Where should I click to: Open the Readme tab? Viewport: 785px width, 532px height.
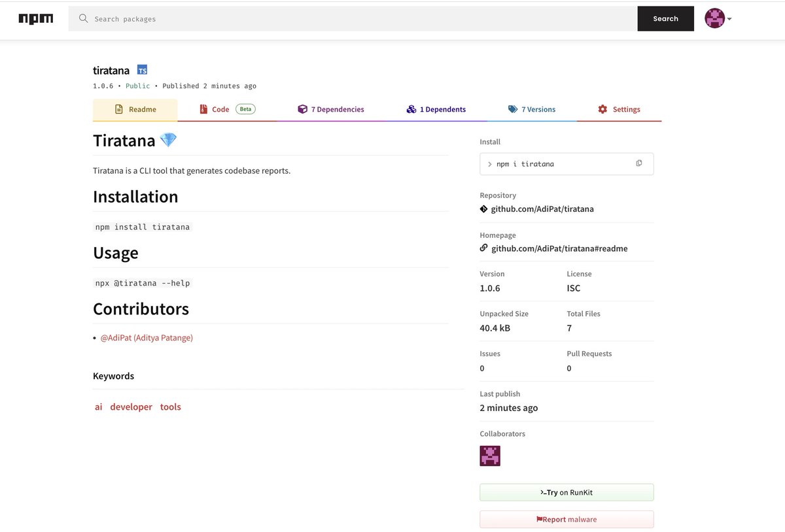[x=135, y=110]
